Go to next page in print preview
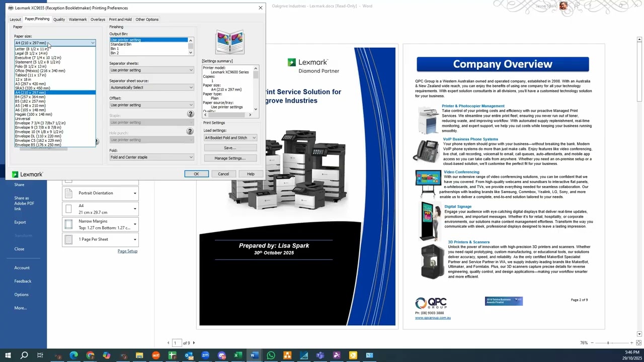This screenshot has width=644, height=362. click(194, 343)
